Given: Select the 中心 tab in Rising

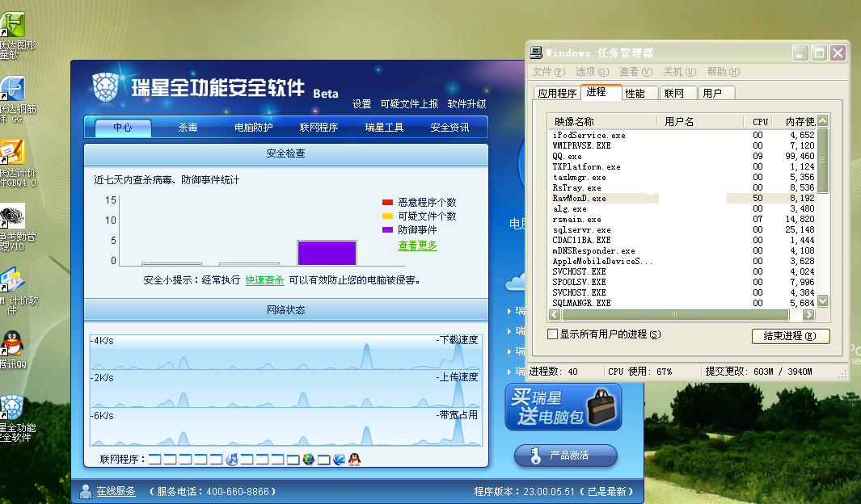Looking at the screenshot, I should pyautogui.click(x=122, y=128).
